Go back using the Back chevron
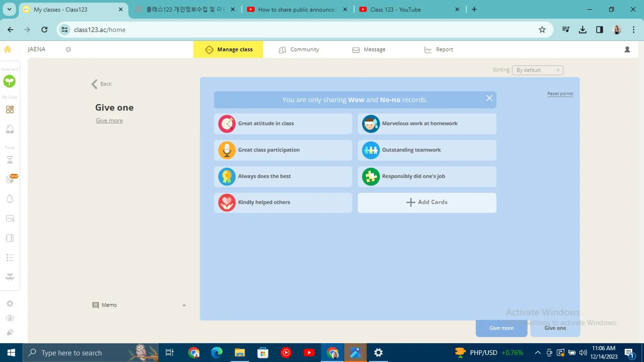 (x=95, y=84)
